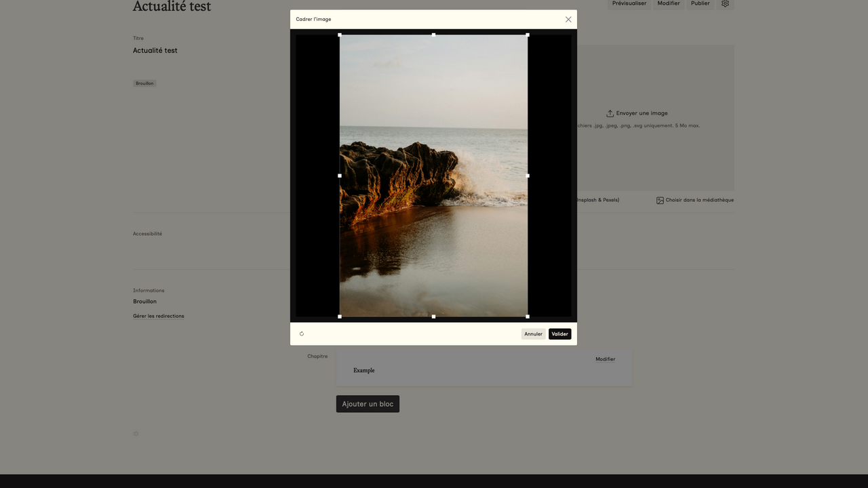Click the bottom-center crop handle
Screen dimensions: 868x488
pos(433,317)
